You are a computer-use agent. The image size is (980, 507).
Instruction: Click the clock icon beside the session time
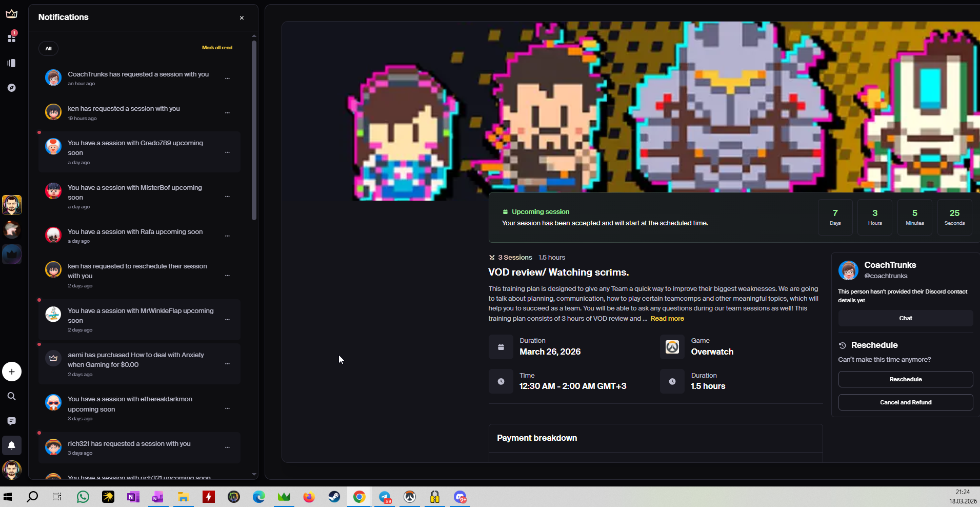click(x=501, y=381)
